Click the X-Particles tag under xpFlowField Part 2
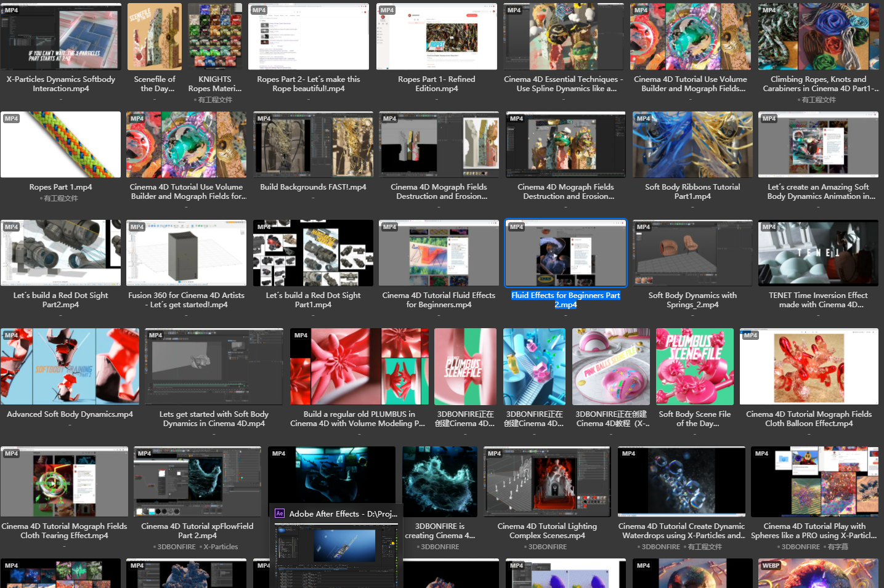Screen dimensions: 884x588 pyautogui.click(x=221, y=547)
